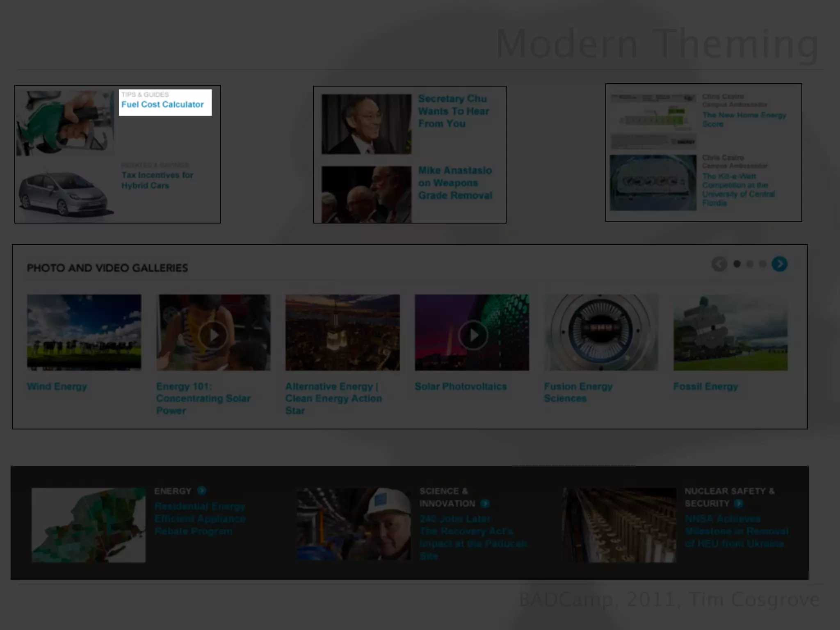Open Tax Incentives for Hybrid Cars link
The image size is (840, 630).
click(157, 180)
